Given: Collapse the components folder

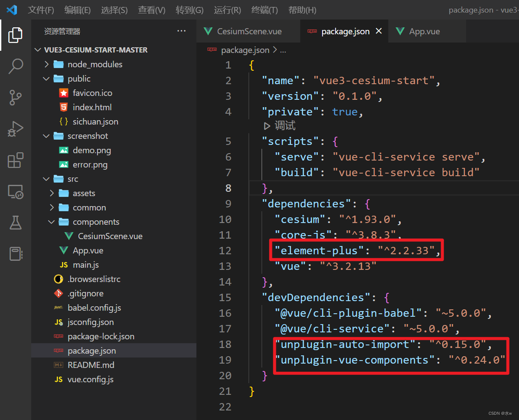Looking at the screenshot, I should [52, 222].
